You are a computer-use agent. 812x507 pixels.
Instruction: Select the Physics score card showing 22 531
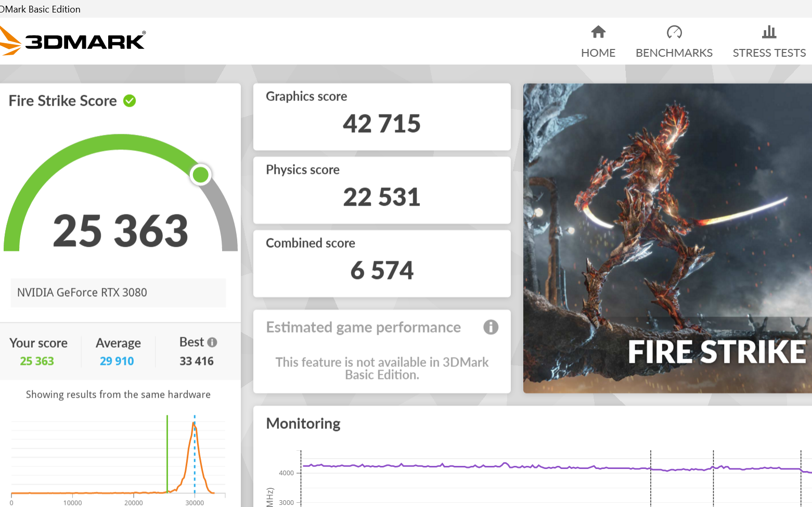tap(381, 191)
